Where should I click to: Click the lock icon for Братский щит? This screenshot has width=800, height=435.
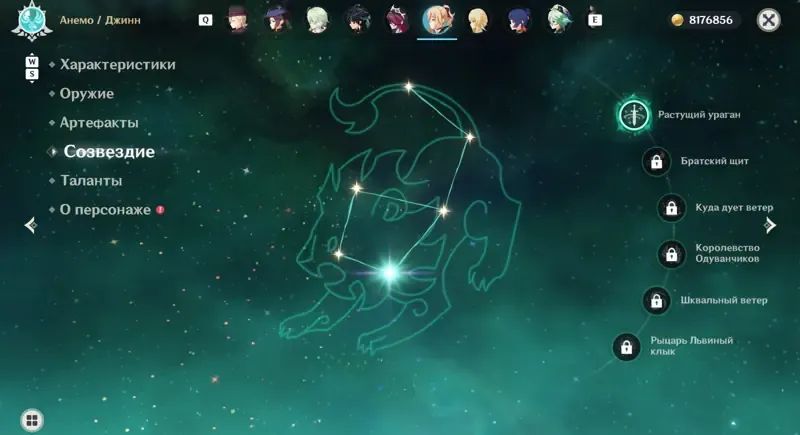tap(656, 162)
